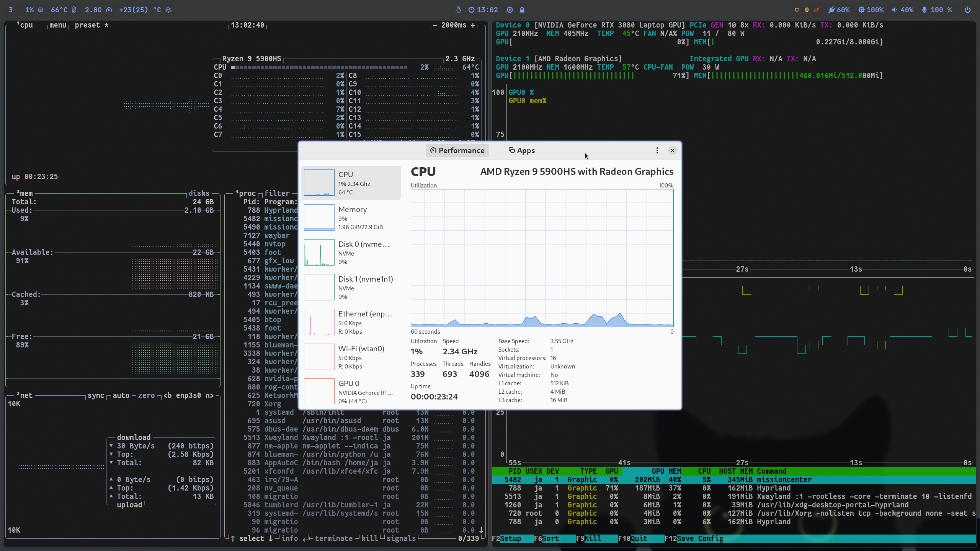Screen dimensions: 980x551
Task: Select Memory in the performance sidebar
Action: point(351,217)
